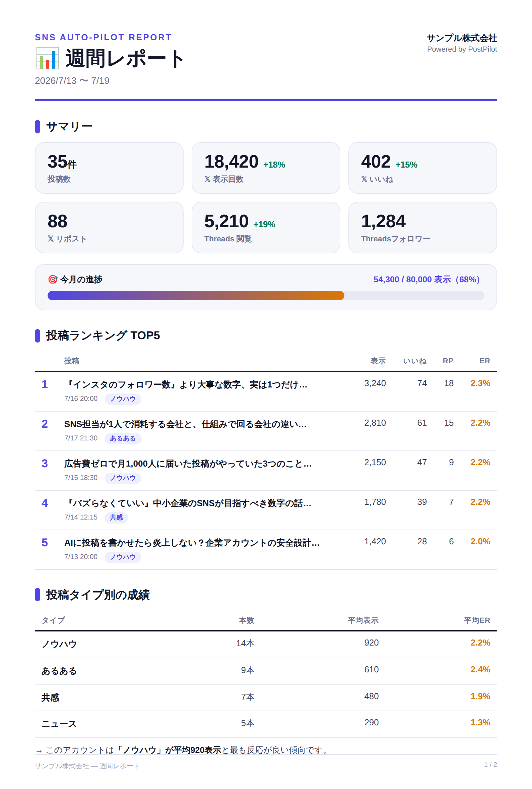
Task: Select the 共感 tag under ranking post 4
Action: point(116,518)
